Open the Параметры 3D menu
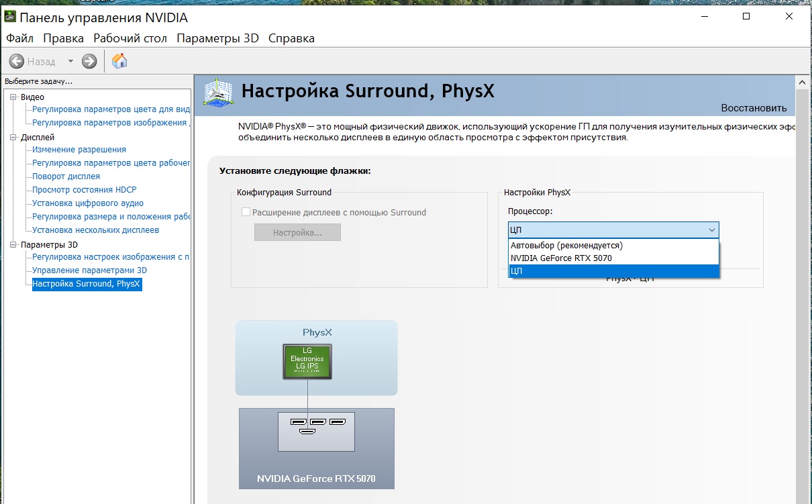The height and width of the screenshot is (504, 812). (x=217, y=38)
